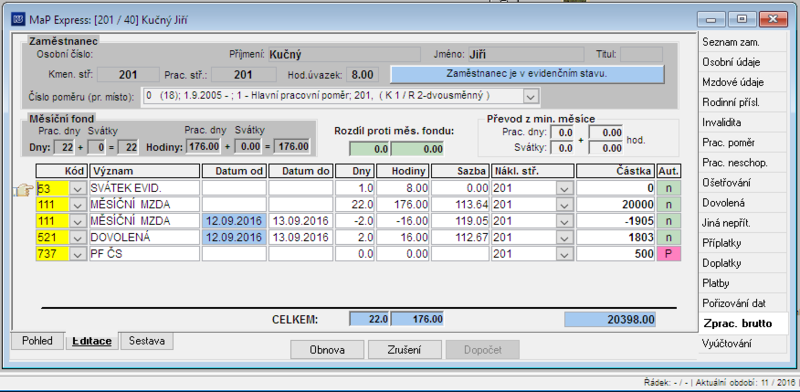
Task: Click Sazba cell 113.64
Action: tap(460, 205)
